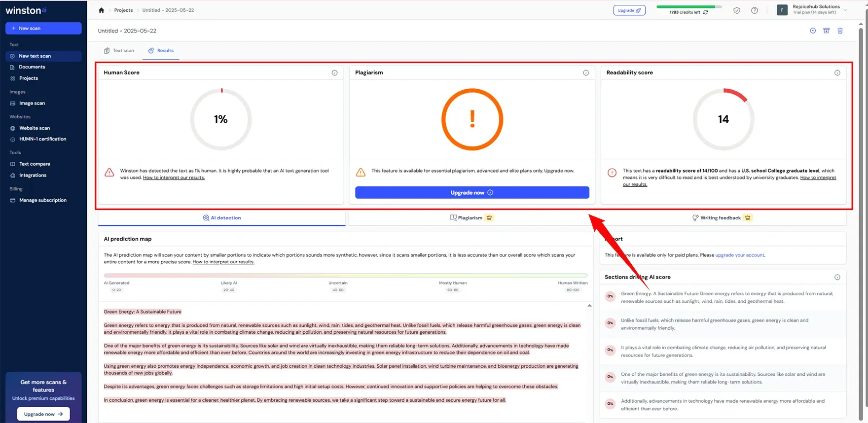
Task: Click the archive icon beside the trash
Action: (826, 31)
